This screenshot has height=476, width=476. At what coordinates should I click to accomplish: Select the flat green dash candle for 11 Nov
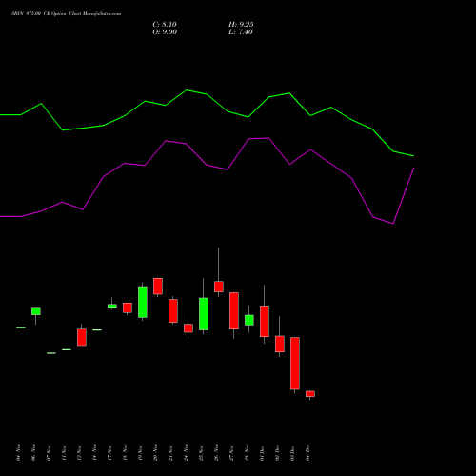[67, 349]
